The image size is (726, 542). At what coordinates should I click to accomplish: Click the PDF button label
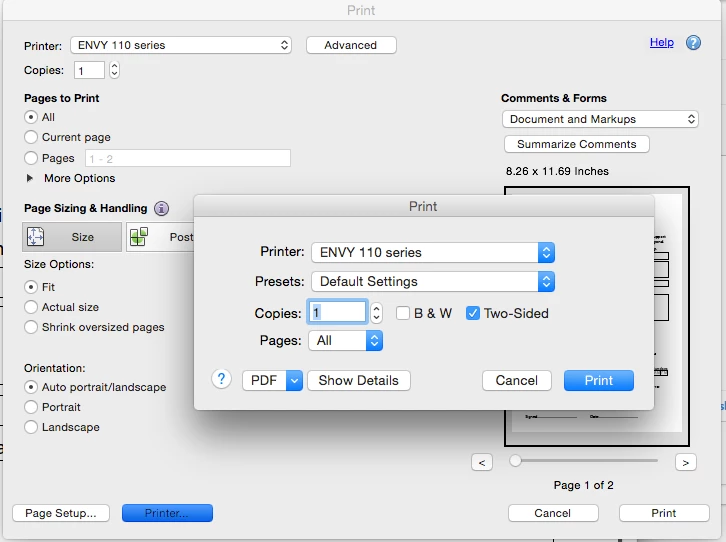(264, 380)
